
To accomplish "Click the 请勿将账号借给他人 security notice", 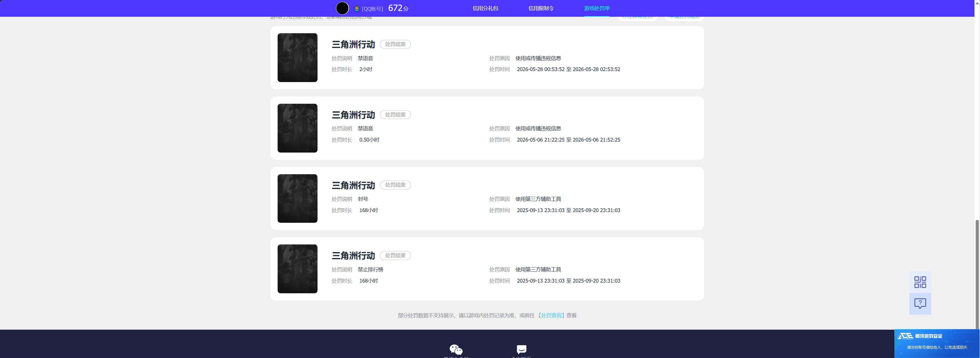I will click(x=937, y=347).
